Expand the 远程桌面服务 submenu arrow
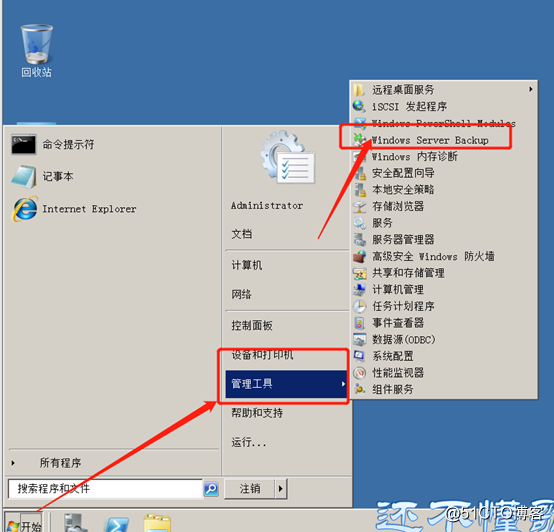554x532 pixels. tap(531, 89)
